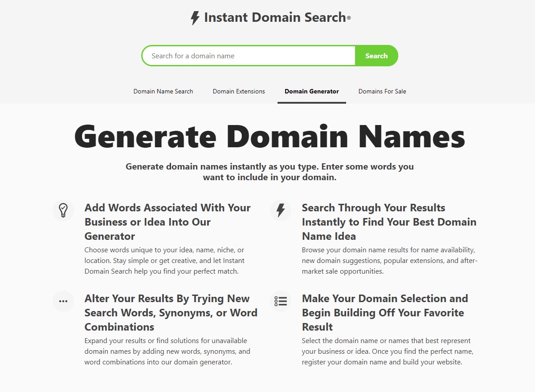This screenshot has width=535, height=392.
Task: Open the Domain Extensions tab
Action: (239, 91)
